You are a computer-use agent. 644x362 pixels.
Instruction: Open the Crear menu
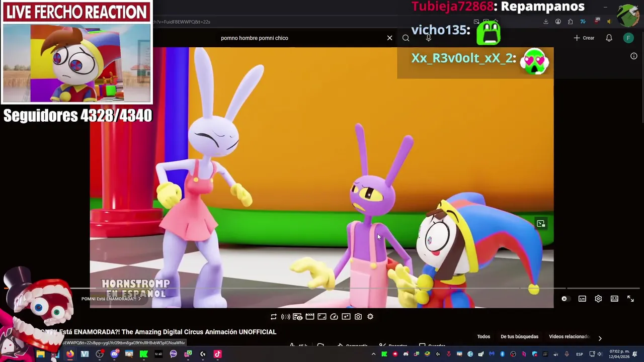(x=584, y=38)
